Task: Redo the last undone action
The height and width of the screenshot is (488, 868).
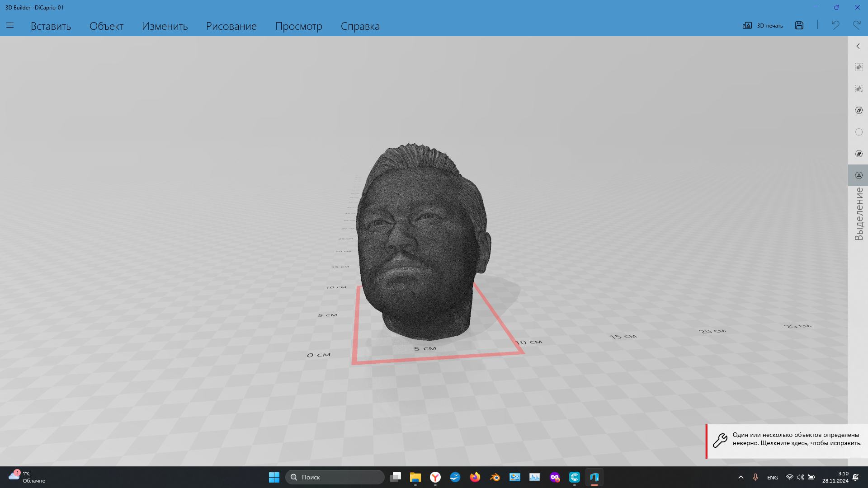Action: coord(857,25)
